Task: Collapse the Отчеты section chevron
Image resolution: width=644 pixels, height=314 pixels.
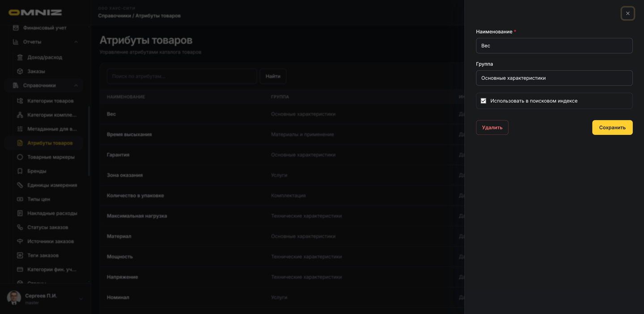Action: pyautogui.click(x=76, y=42)
